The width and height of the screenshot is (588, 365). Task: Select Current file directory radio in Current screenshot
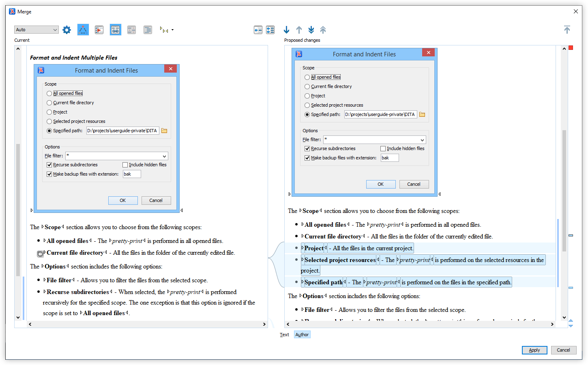49,103
